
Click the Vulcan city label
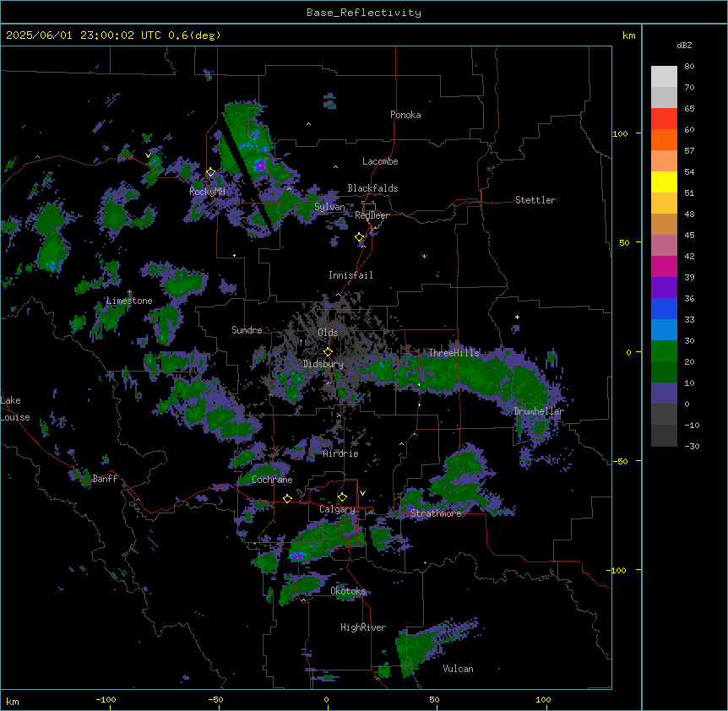pos(458,669)
